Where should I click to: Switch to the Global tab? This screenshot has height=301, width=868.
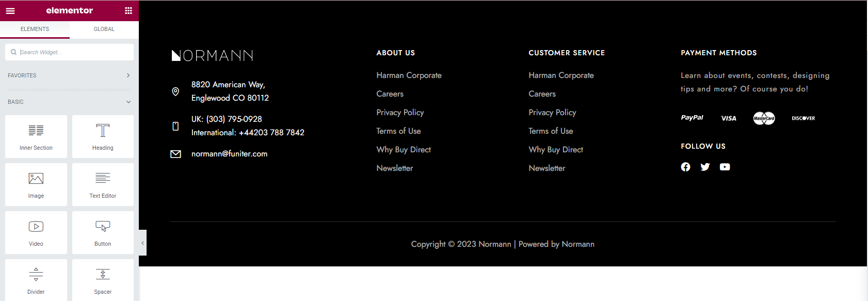pos(104,29)
